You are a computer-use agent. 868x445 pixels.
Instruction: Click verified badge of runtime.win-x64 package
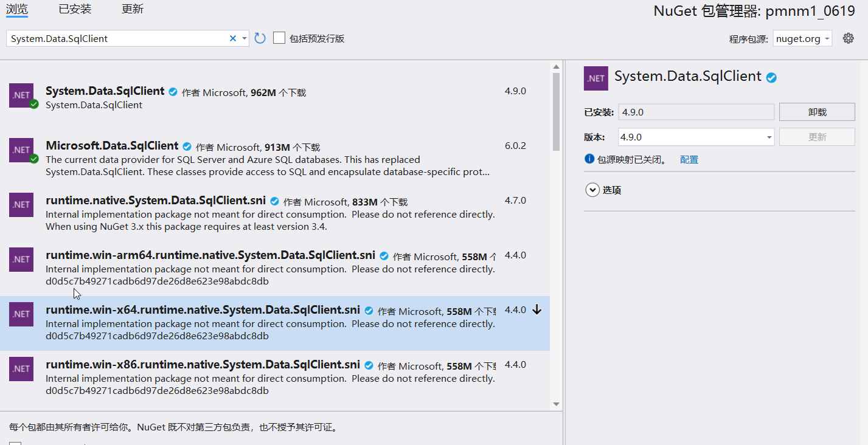(369, 311)
